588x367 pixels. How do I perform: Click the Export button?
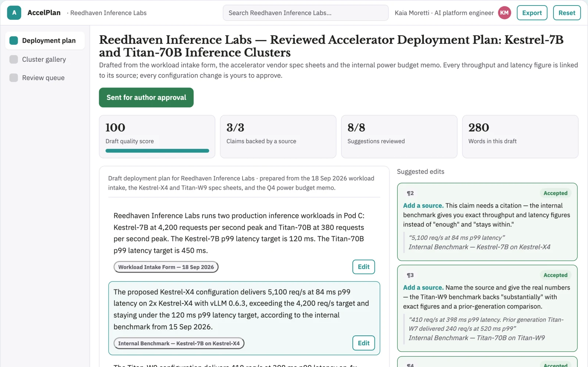pyautogui.click(x=532, y=13)
